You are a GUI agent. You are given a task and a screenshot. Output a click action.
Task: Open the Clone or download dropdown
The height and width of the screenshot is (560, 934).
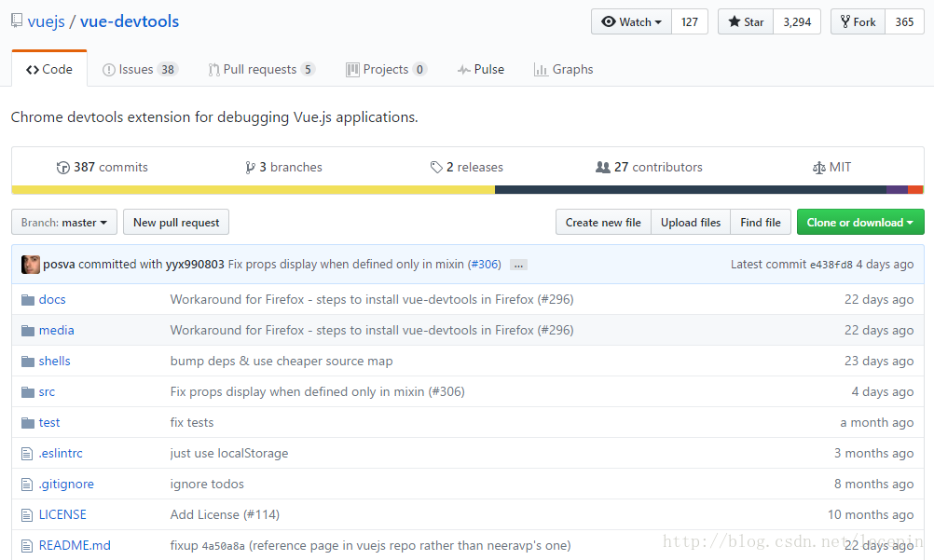[860, 222]
